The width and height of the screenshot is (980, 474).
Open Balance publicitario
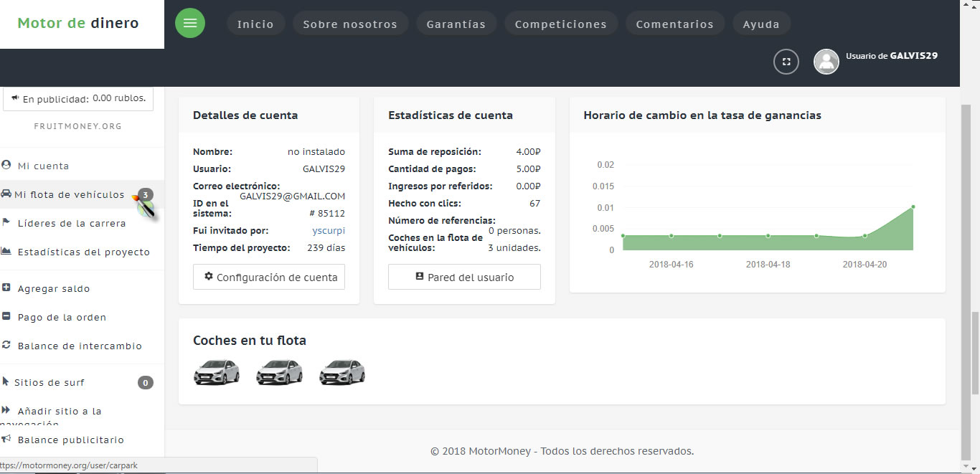(71, 440)
